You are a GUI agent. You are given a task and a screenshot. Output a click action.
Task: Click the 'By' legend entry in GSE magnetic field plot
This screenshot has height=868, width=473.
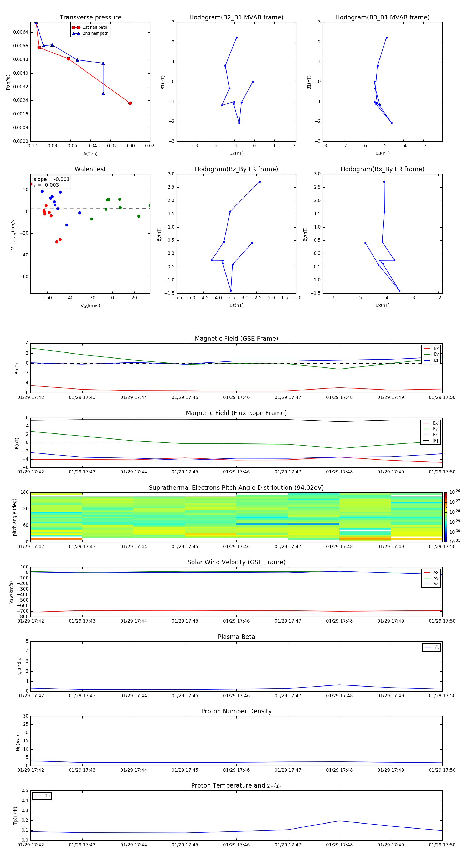click(431, 354)
